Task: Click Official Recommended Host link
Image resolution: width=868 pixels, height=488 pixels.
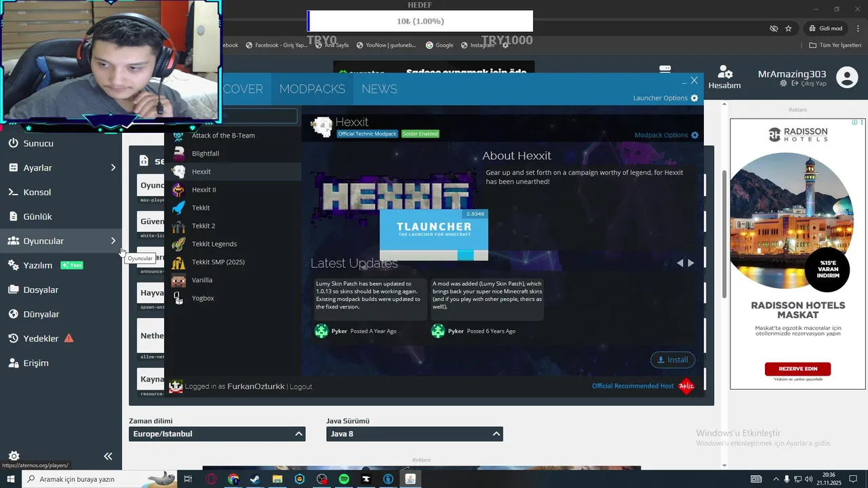Action: click(633, 386)
